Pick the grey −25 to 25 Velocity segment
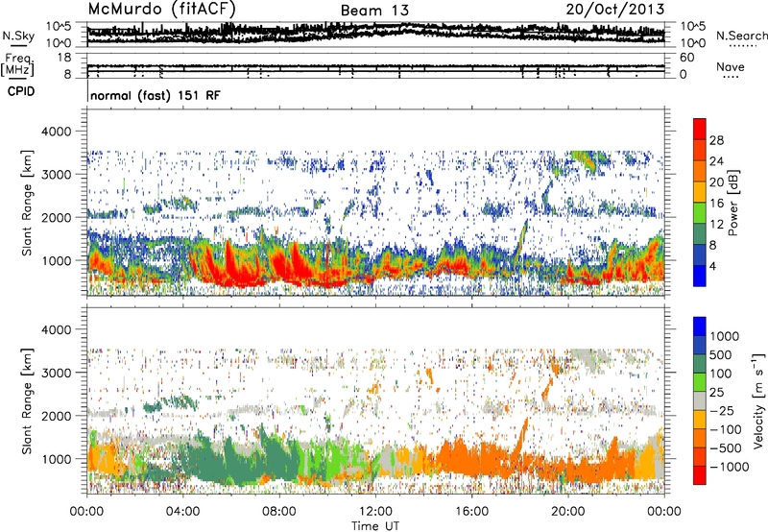 [x=700, y=400]
